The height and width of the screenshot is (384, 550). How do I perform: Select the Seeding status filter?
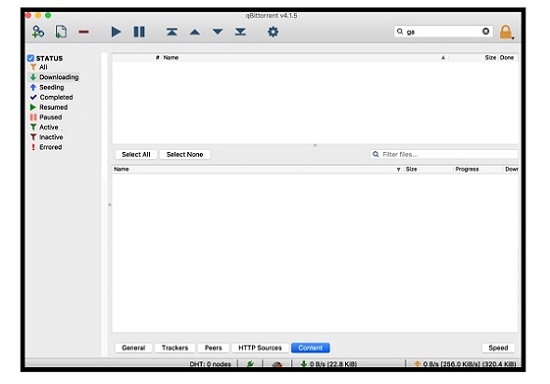pyautogui.click(x=47, y=87)
